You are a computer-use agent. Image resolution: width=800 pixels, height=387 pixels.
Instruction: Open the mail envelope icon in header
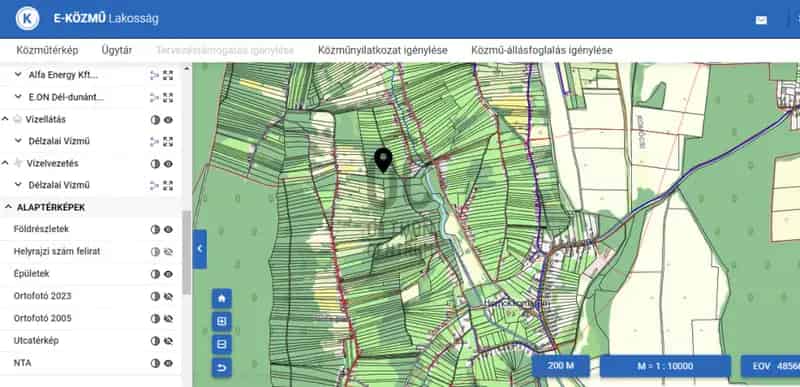(x=761, y=20)
